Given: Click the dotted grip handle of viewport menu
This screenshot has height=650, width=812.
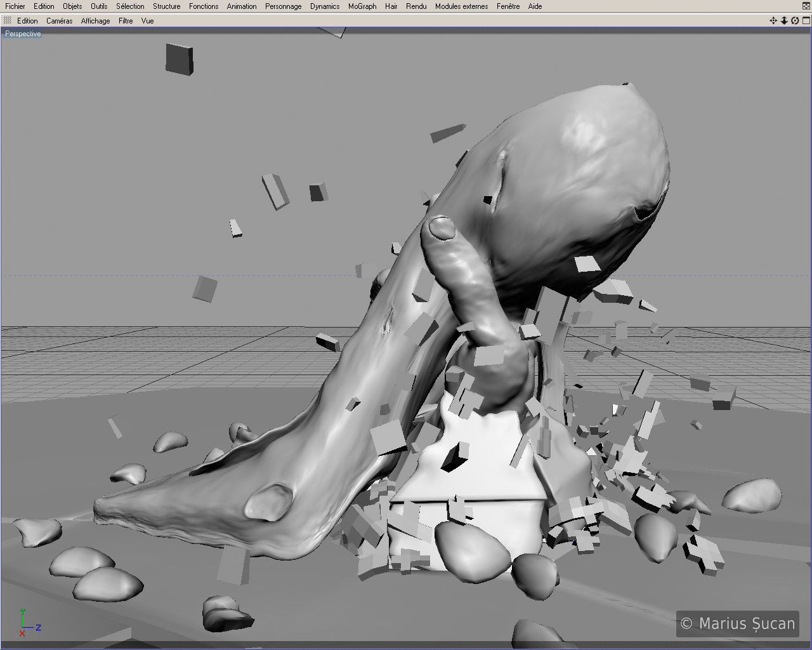Looking at the screenshot, I should pos(8,21).
